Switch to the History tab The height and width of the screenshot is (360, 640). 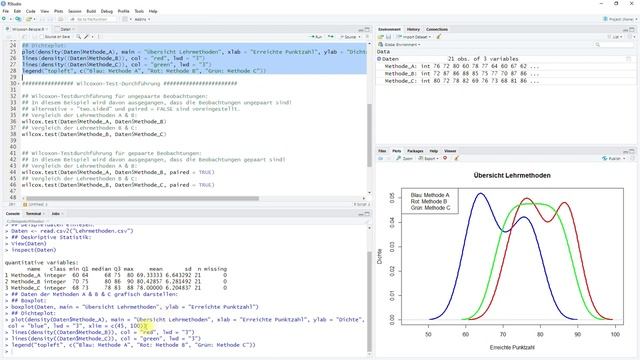413,29
